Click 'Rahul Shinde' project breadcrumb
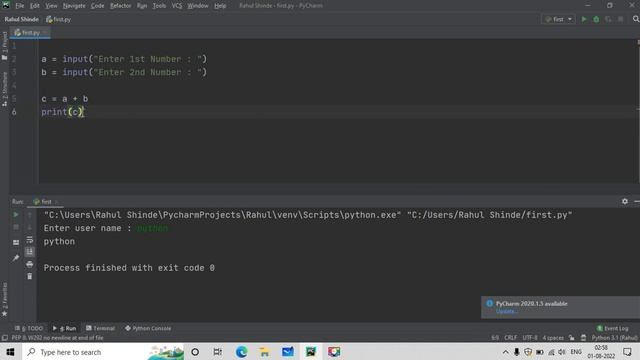Viewport: 640px width, 360px height. tap(22, 19)
